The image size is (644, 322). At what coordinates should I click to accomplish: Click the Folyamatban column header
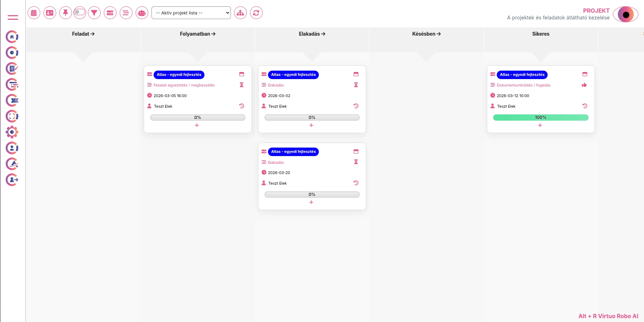(197, 34)
